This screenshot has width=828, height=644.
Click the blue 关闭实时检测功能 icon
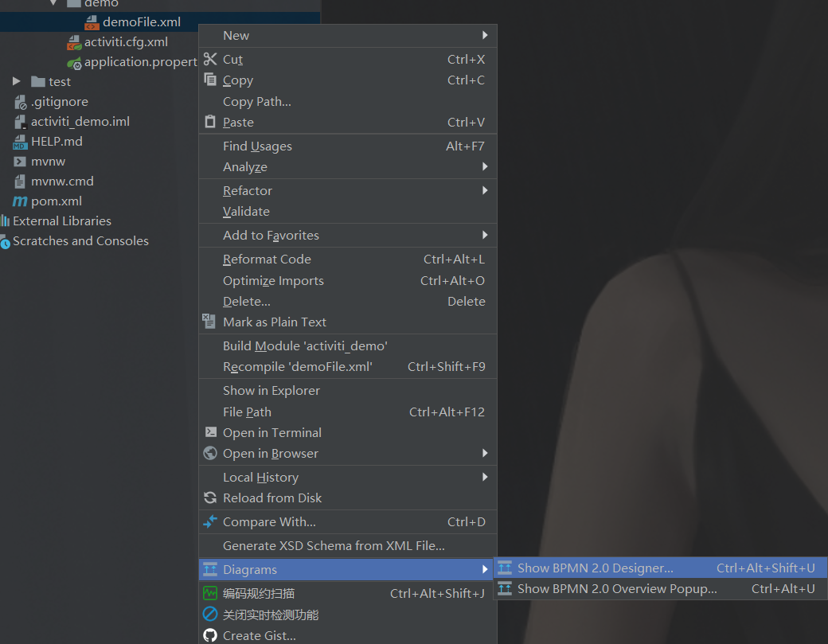coord(210,615)
